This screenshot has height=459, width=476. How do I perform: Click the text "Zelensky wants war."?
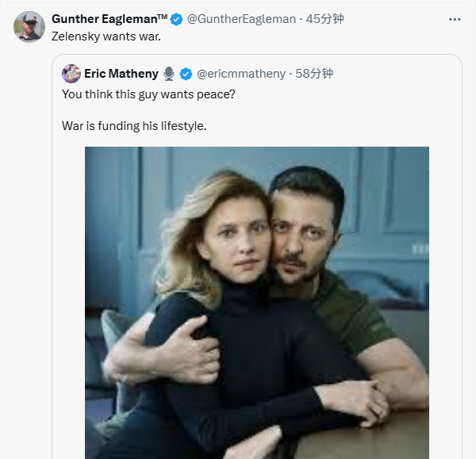106,36
